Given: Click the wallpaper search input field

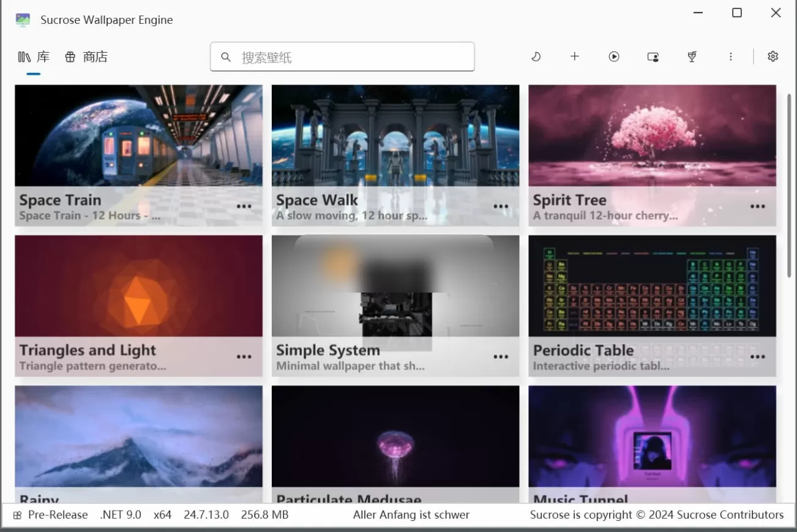Looking at the screenshot, I should tap(352, 57).
